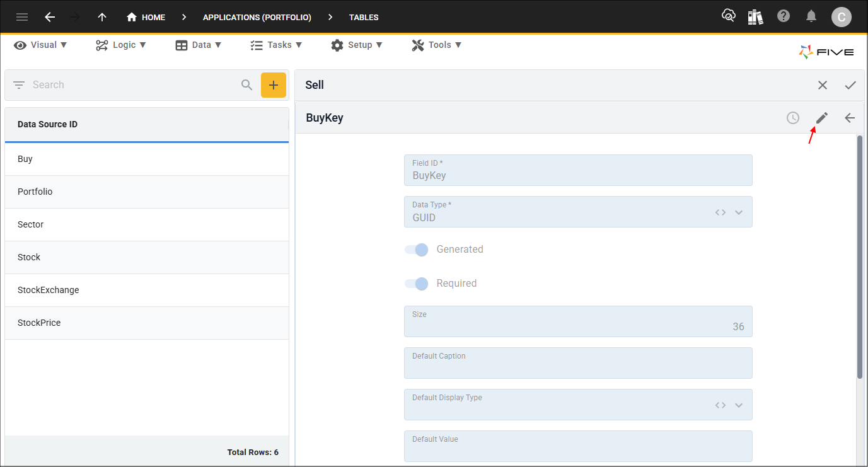This screenshot has width=868, height=467.
Task: Focus the Search input field
Action: (132, 85)
